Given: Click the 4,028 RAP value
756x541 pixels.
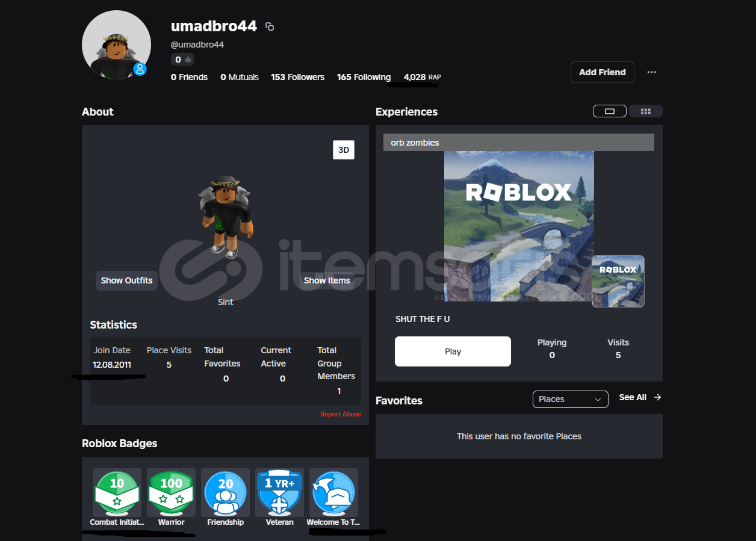Looking at the screenshot, I should pos(422,77).
